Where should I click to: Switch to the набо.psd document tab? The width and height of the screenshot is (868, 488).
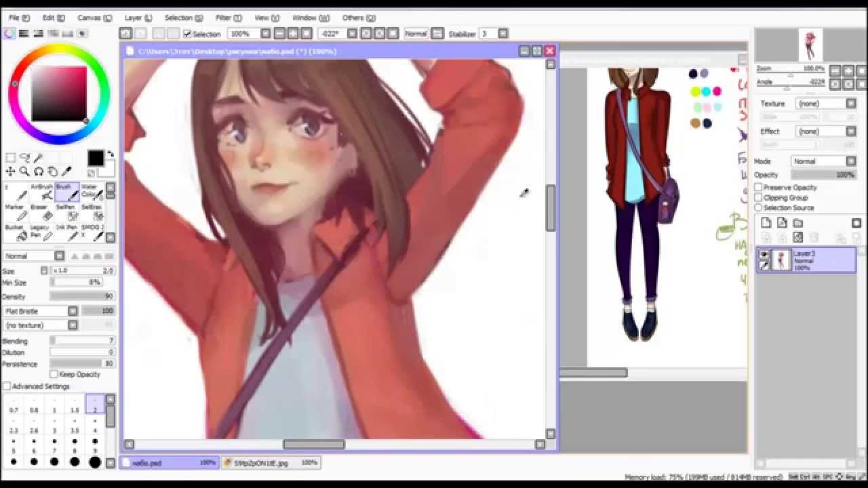(x=170, y=463)
